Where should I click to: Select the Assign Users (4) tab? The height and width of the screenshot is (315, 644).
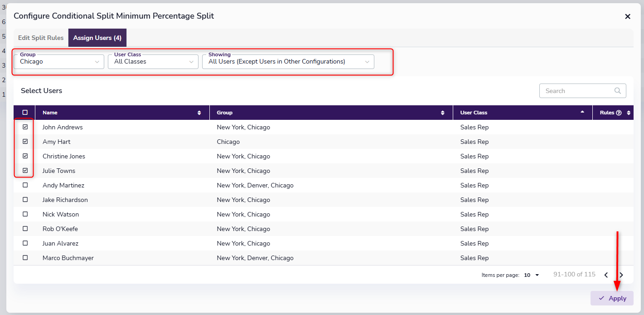point(97,38)
